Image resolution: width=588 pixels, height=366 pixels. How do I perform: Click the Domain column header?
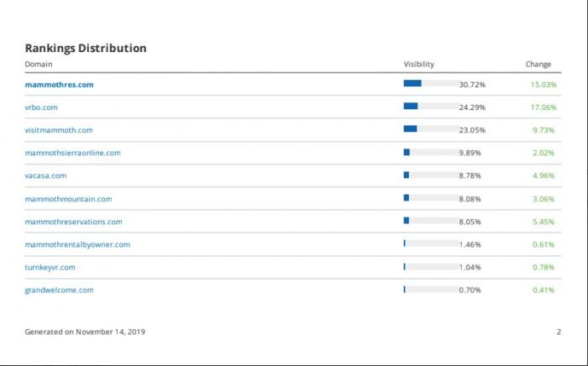[39, 64]
